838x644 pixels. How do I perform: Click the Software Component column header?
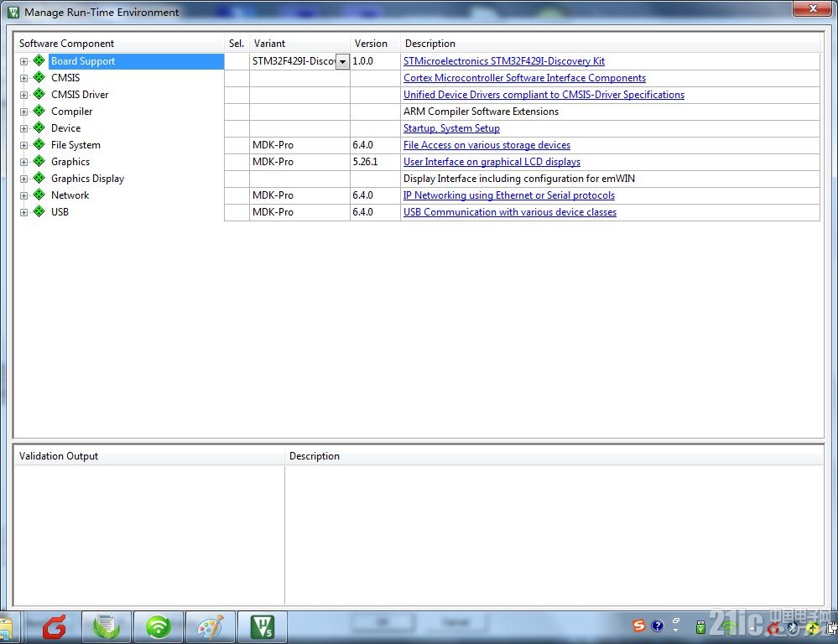pyautogui.click(x=118, y=44)
